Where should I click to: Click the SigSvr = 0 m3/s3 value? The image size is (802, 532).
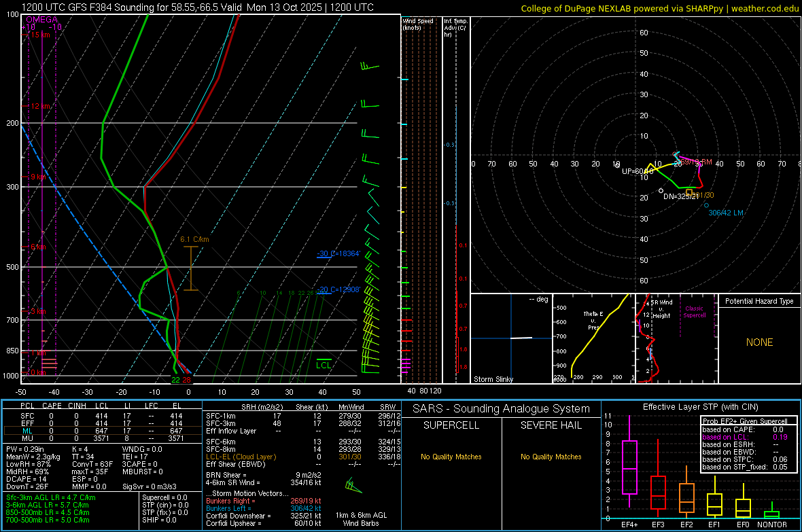pos(150,486)
